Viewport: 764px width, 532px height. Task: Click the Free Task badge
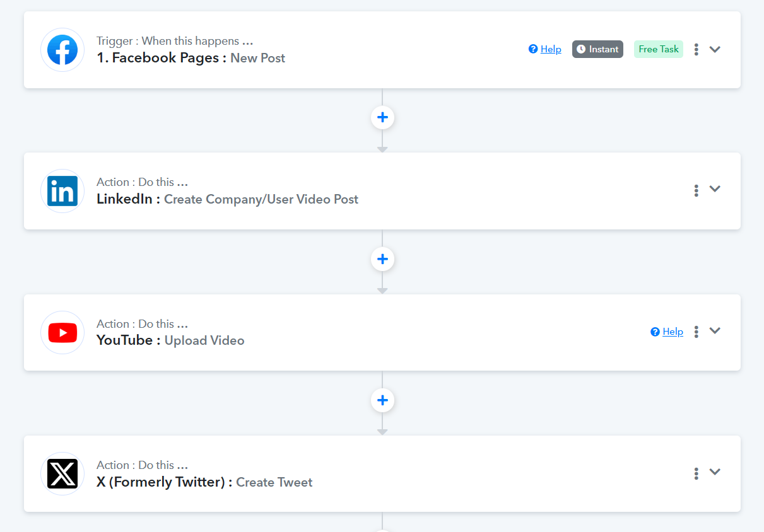click(659, 49)
